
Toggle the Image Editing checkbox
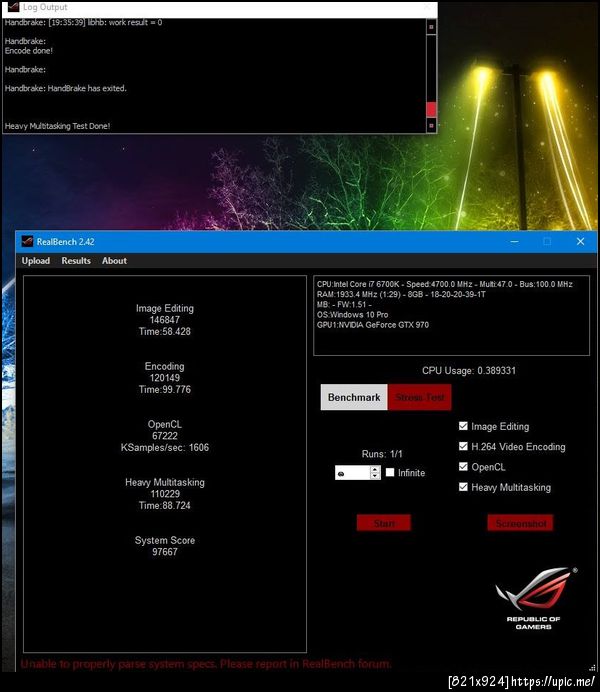coord(463,426)
